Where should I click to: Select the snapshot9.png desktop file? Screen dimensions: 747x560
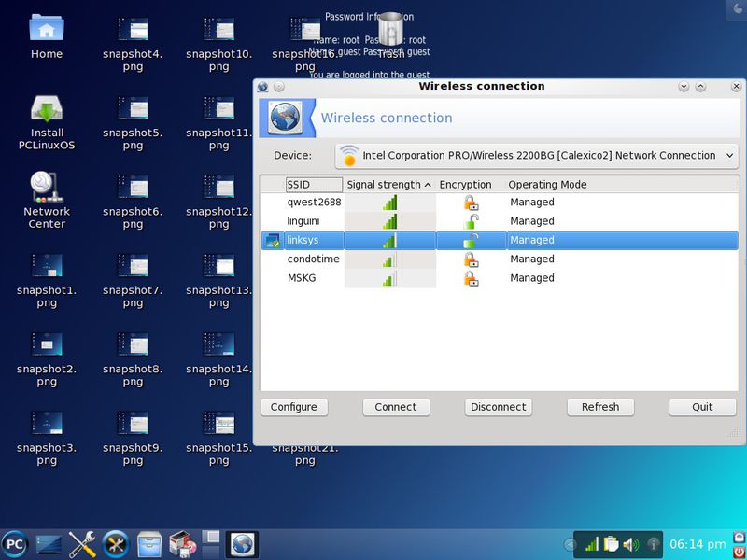pos(133,438)
